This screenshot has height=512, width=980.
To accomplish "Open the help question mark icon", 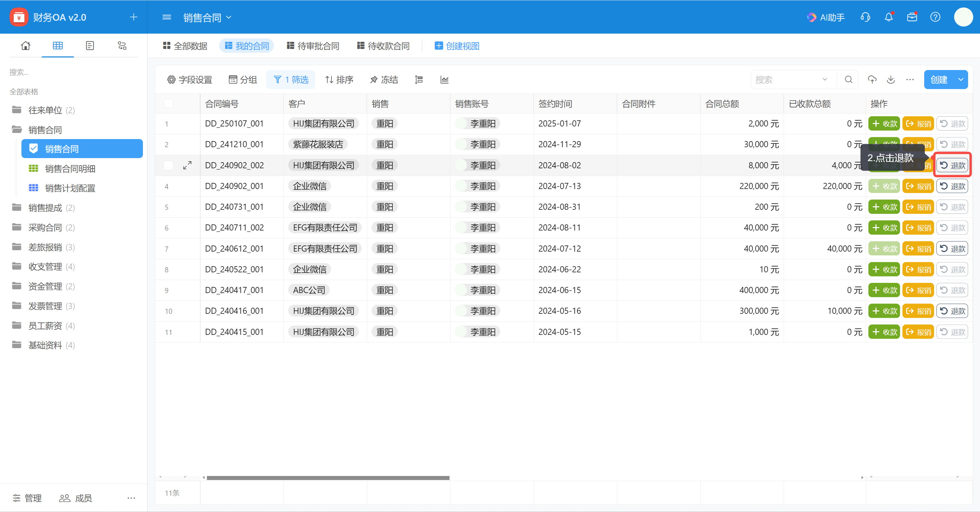I will click(935, 17).
